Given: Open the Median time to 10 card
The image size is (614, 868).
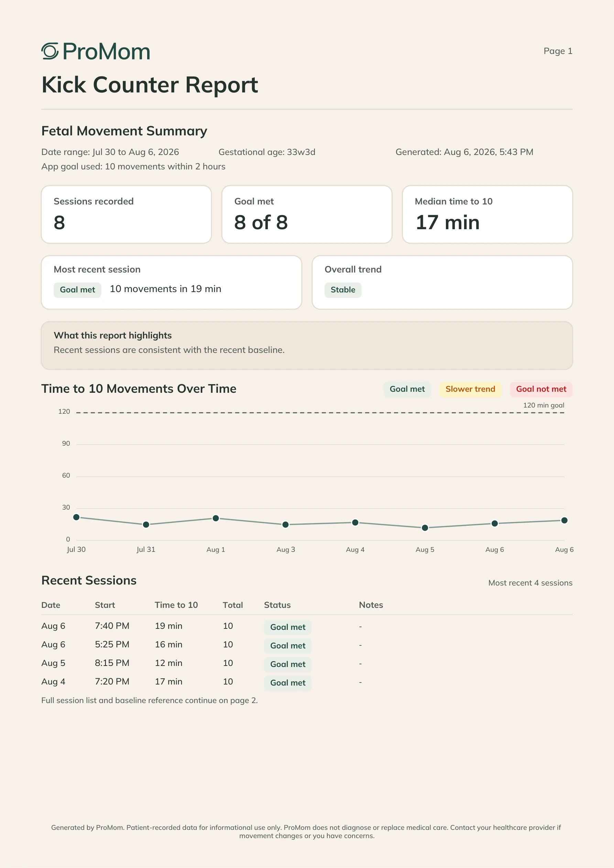Looking at the screenshot, I should pyautogui.click(x=487, y=214).
